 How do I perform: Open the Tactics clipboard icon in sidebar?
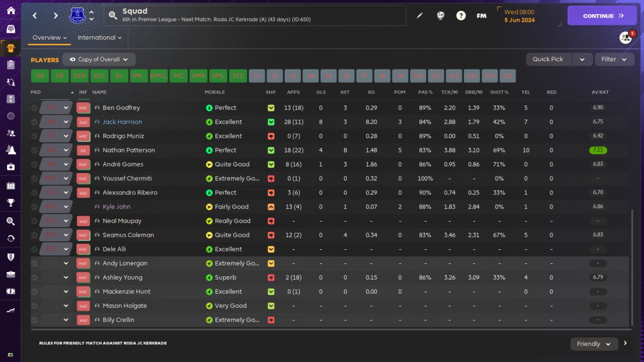click(x=11, y=64)
